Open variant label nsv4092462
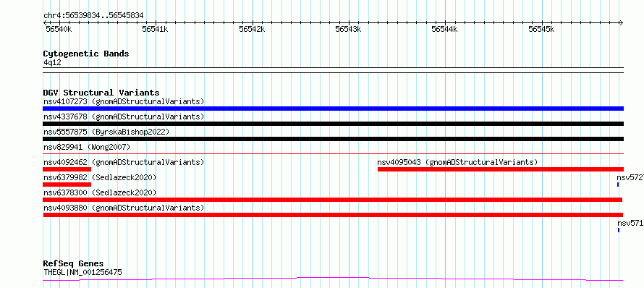The width and height of the screenshot is (644, 288). (x=124, y=162)
